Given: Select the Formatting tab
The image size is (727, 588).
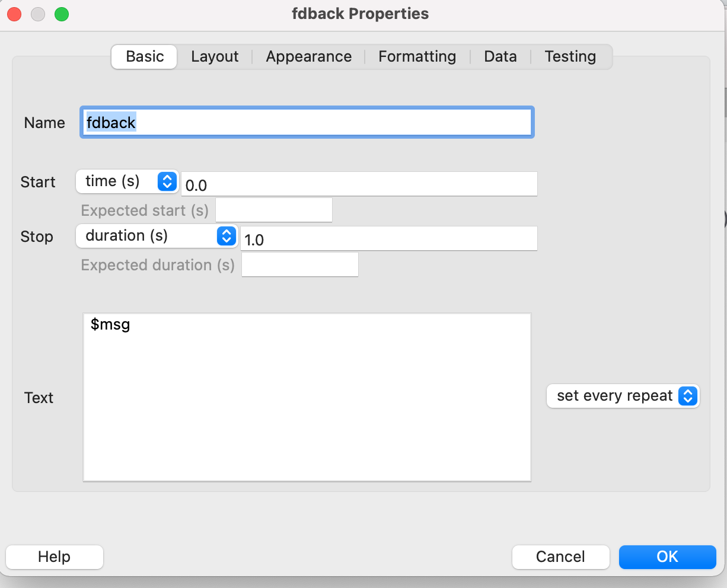Looking at the screenshot, I should [x=417, y=57].
